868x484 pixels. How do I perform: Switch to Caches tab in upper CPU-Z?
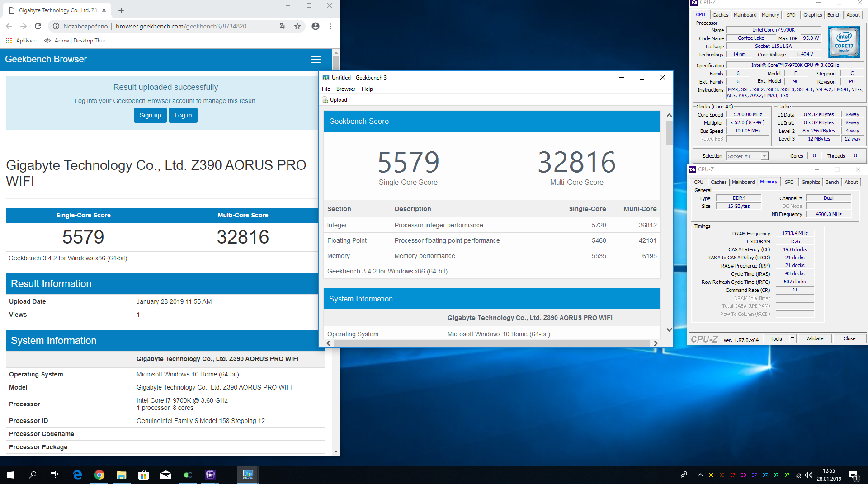pos(721,15)
